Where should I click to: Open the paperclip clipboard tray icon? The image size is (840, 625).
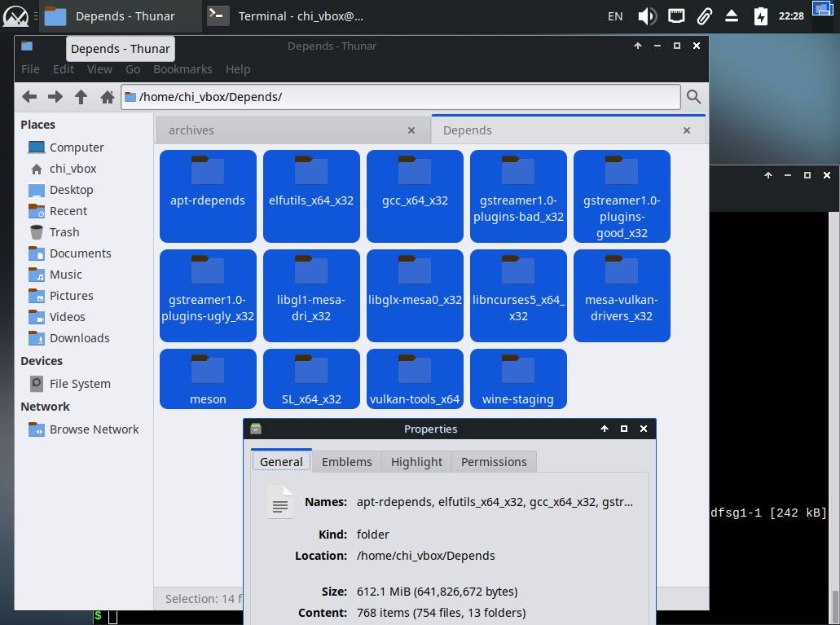(704, 16)
